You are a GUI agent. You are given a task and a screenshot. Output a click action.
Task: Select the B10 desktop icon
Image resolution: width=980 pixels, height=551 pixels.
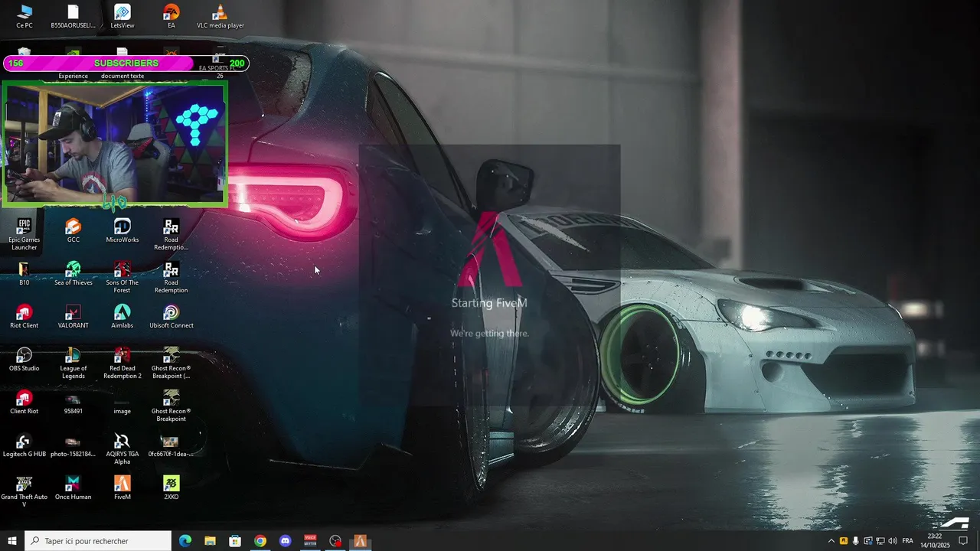24,273
